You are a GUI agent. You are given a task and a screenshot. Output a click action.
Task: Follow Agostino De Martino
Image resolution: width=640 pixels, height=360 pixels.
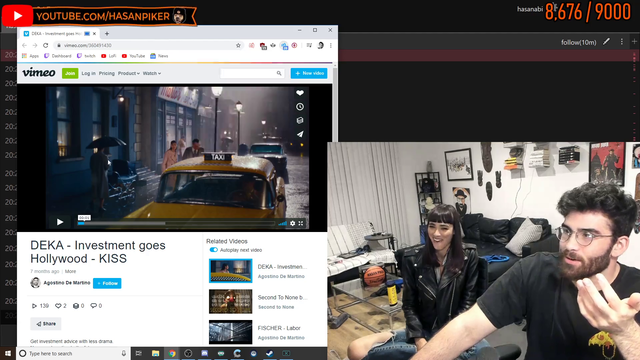point(107,283)
